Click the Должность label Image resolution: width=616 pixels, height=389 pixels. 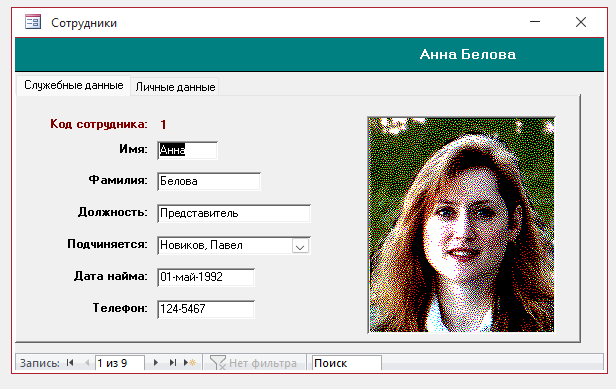[x=113, y=213]
